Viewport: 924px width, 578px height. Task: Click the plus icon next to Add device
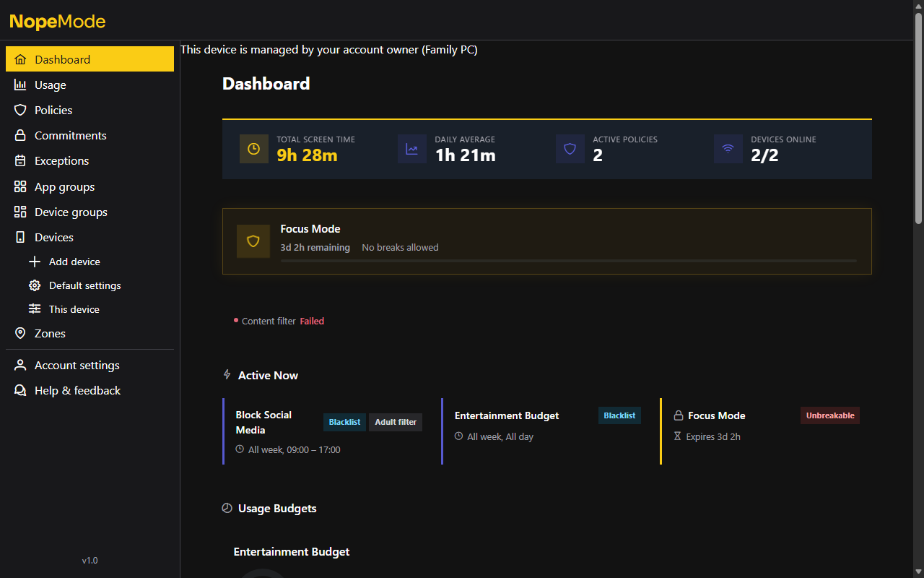point(34,262)
